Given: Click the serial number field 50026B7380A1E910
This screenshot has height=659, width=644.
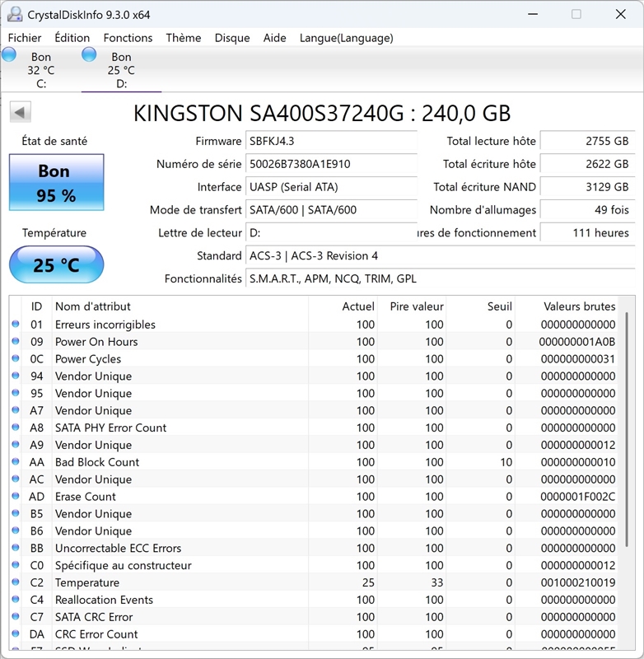Looking at the screenshot, I should pyautogui.click(x=331, y=164).
